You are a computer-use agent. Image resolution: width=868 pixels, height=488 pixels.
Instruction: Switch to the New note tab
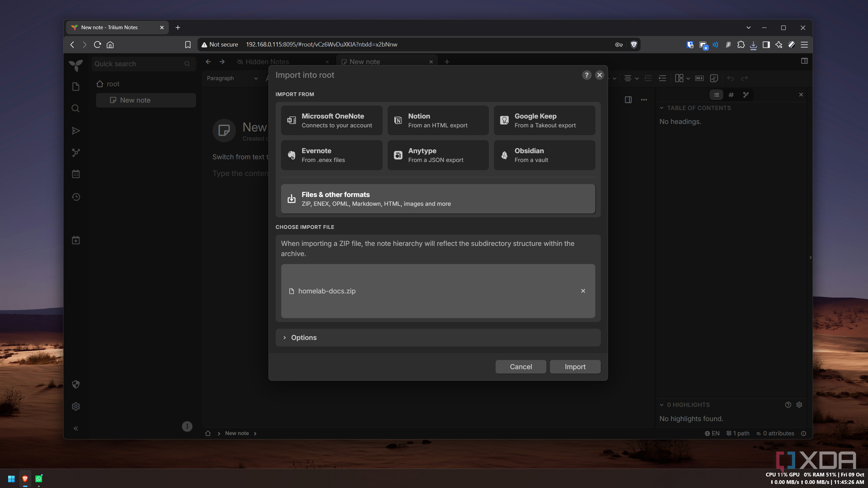click(365, 62)
